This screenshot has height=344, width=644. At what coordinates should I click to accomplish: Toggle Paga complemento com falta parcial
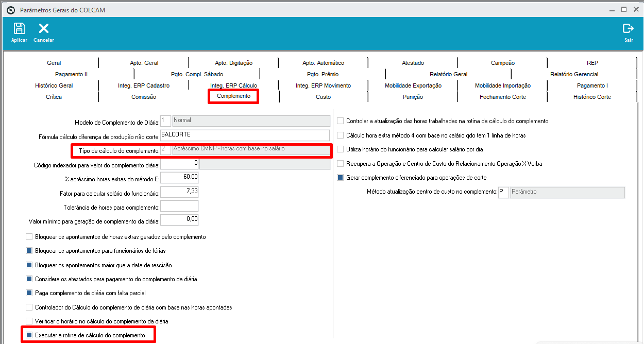(29, 293)
